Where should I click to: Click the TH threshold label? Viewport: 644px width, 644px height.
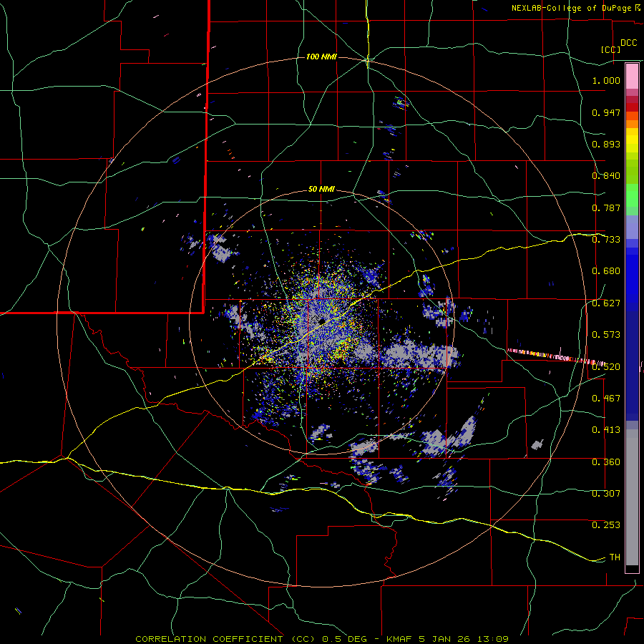point(615,557)
